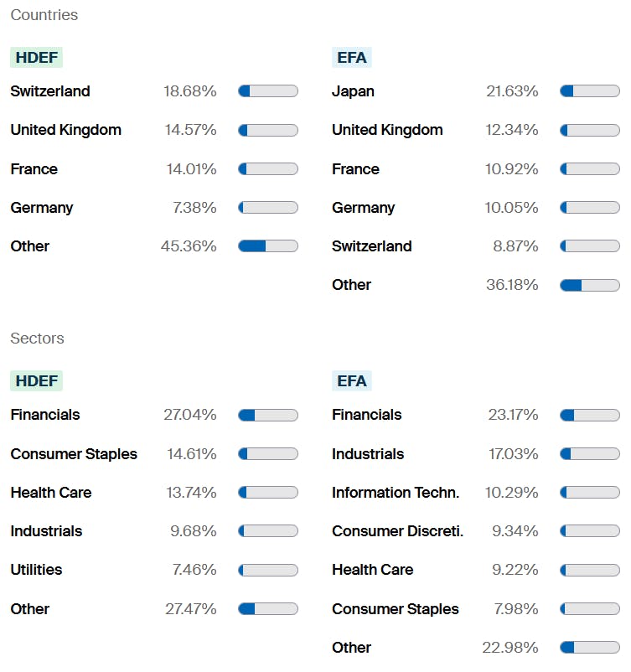This screenshot has width=631, height=672.
Task: Click the EFA Industrials 17.03% progress bar
Action: [x=590, y=454]
